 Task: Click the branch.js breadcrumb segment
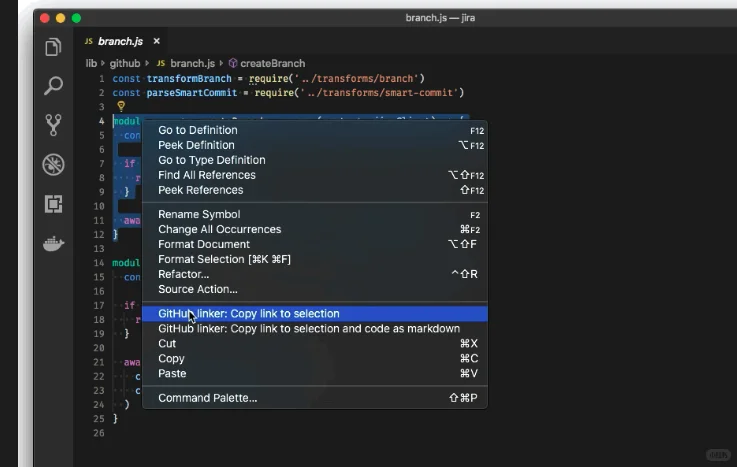click(192, 63)
